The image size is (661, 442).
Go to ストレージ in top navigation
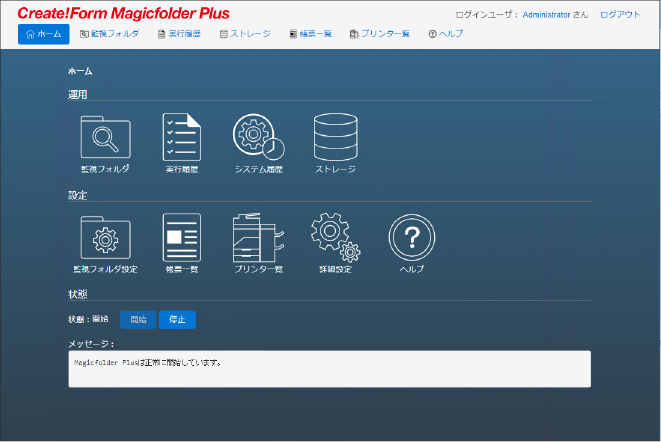pyautogui.click(x=245, y=34)
